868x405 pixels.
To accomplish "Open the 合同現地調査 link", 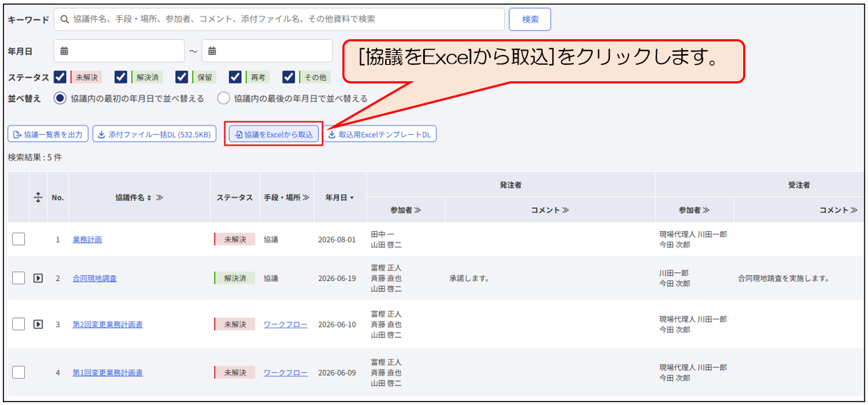I will (x=95, y=278).
